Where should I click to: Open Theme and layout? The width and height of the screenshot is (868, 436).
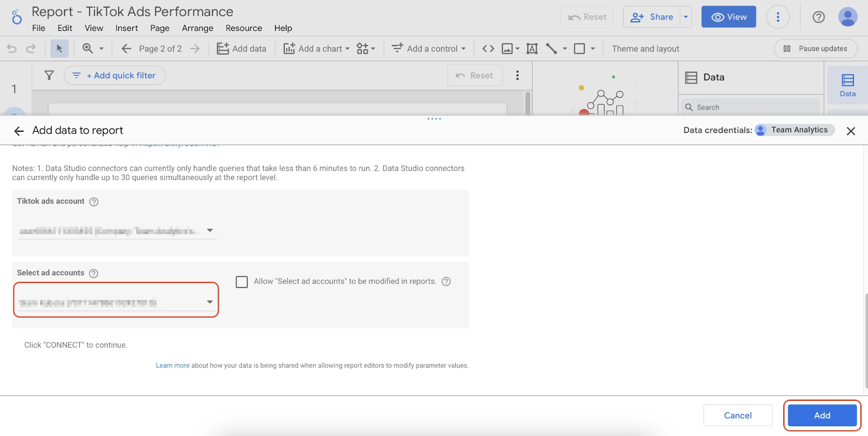(x=646, y=49)
